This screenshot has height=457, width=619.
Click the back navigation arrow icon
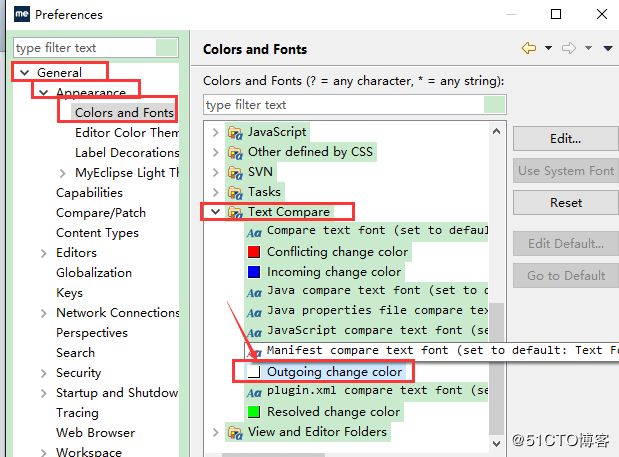pyautogui.click(x=529, y=48)
